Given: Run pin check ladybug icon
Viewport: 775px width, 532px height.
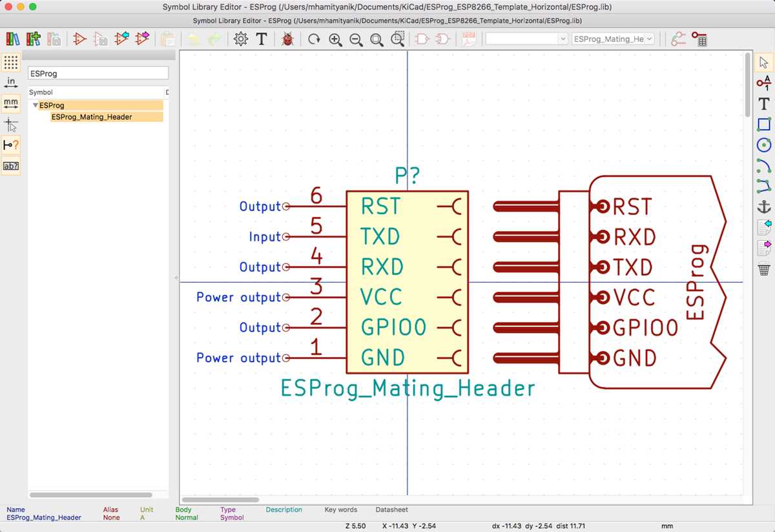Looking at the screenshot, I should 287,39.
